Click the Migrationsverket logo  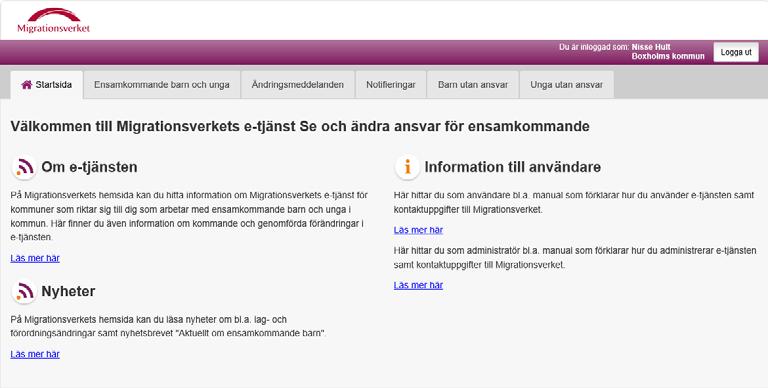pos(53,21)
